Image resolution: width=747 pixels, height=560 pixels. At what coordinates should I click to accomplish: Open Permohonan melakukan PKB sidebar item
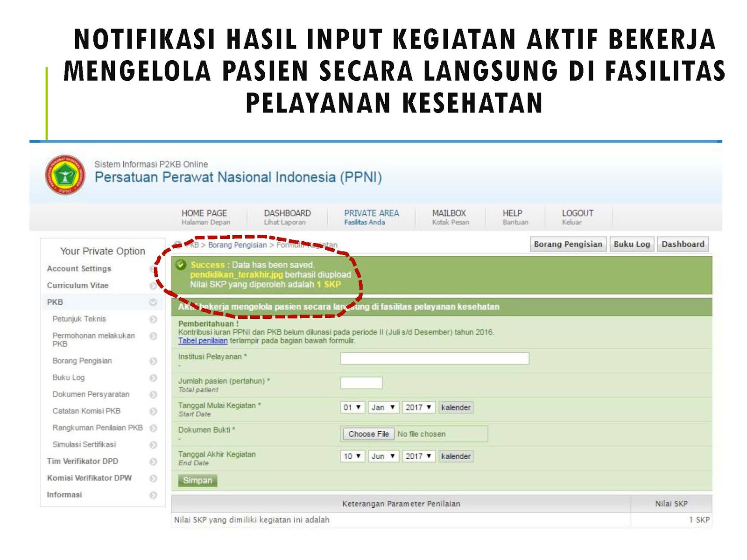93,340
